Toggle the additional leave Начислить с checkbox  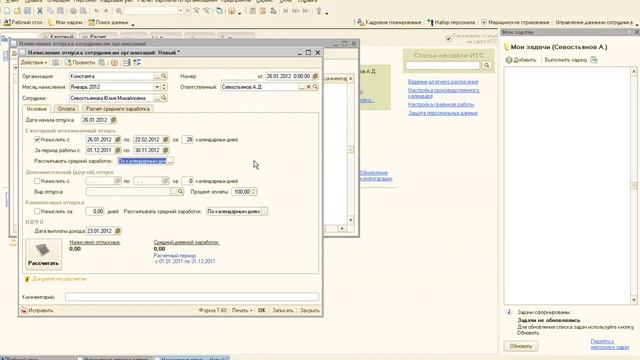point(37,181)
